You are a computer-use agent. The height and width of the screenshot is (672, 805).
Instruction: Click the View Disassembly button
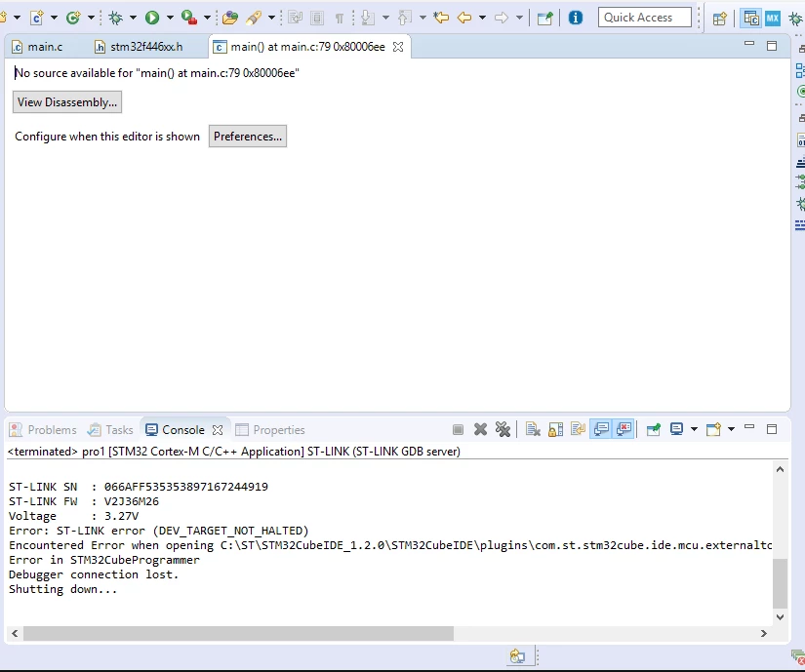(67, 102)
